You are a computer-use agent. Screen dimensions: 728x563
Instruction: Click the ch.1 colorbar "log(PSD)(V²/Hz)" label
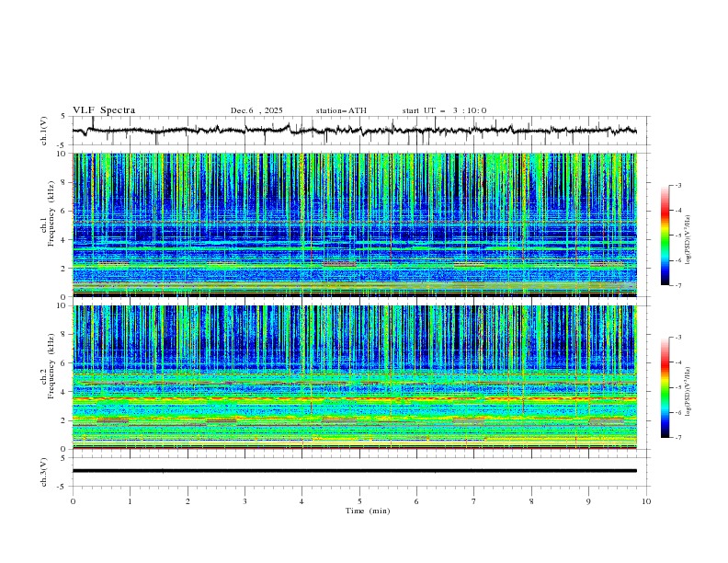(x=688, y=240)
